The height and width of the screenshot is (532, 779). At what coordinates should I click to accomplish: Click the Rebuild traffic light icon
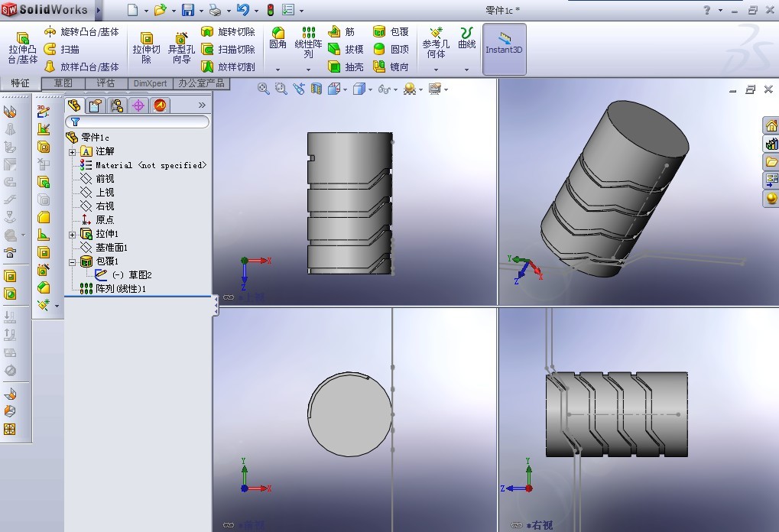[271, 10]
